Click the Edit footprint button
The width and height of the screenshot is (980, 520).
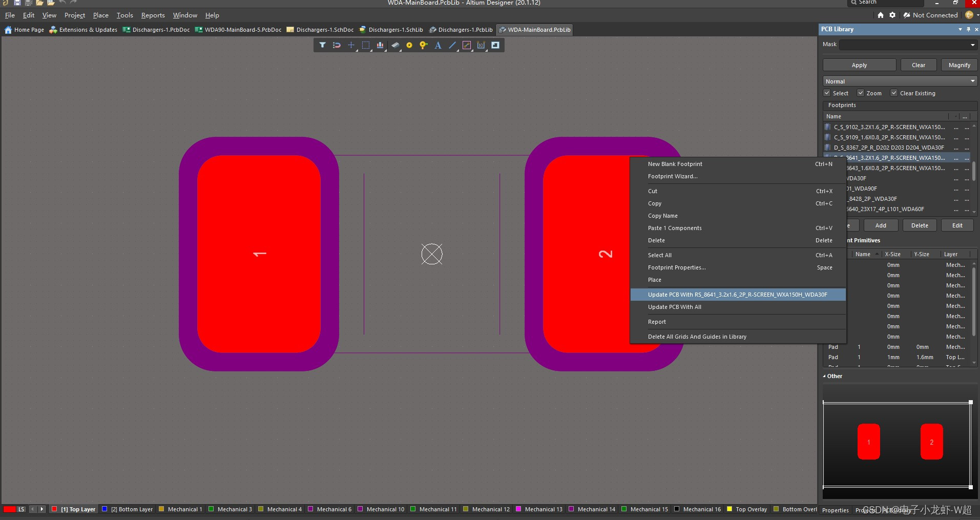957,225
